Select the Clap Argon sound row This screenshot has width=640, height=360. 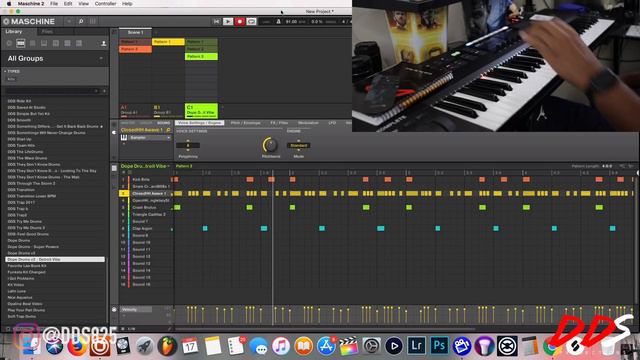(x=147, y=229)
